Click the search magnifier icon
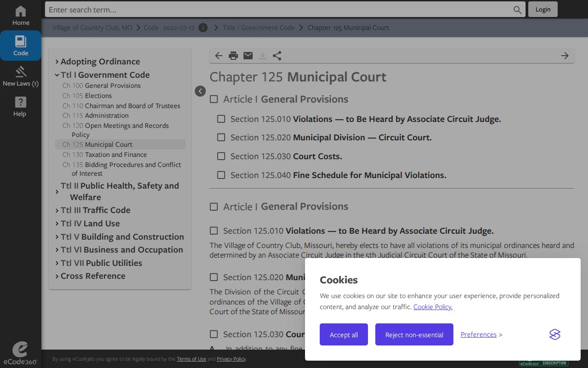The width and height of the screenshot is (588, 368). [x=518, y=10]
